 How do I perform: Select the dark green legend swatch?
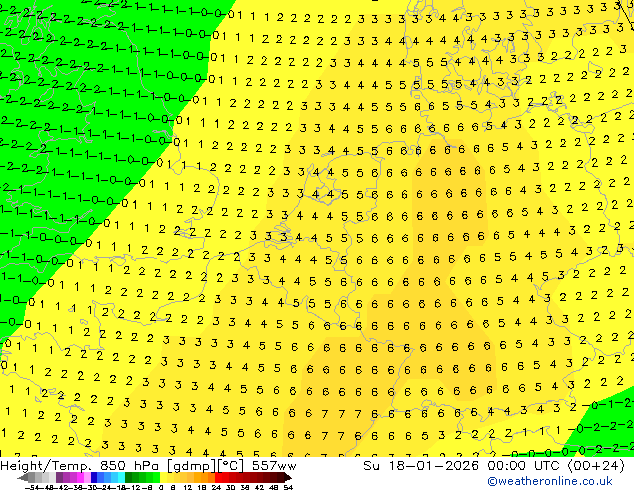[128, 477]
